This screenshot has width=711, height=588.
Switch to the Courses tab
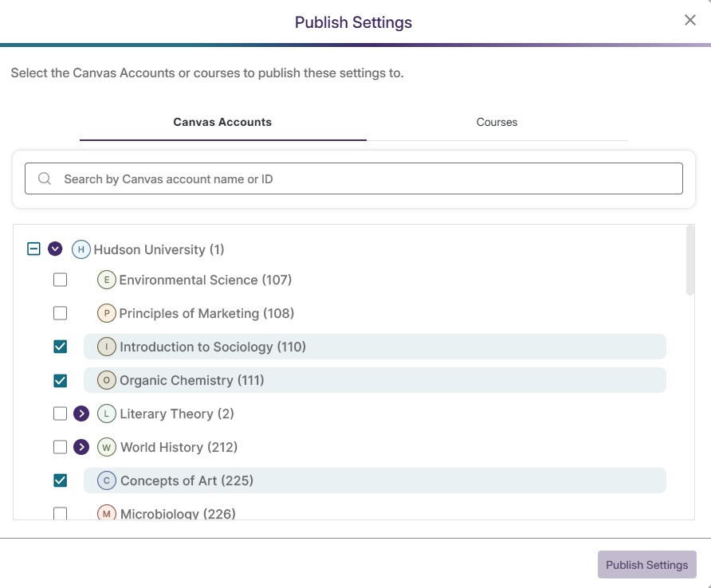click(x=497, y=123)
